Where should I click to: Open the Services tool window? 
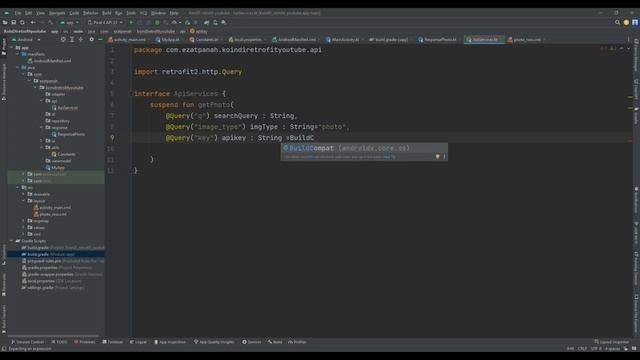pyautogui.click(x=251, y=342)
